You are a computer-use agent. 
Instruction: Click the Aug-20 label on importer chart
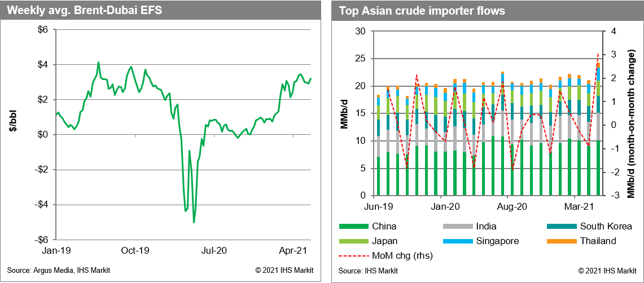[508, 206]
